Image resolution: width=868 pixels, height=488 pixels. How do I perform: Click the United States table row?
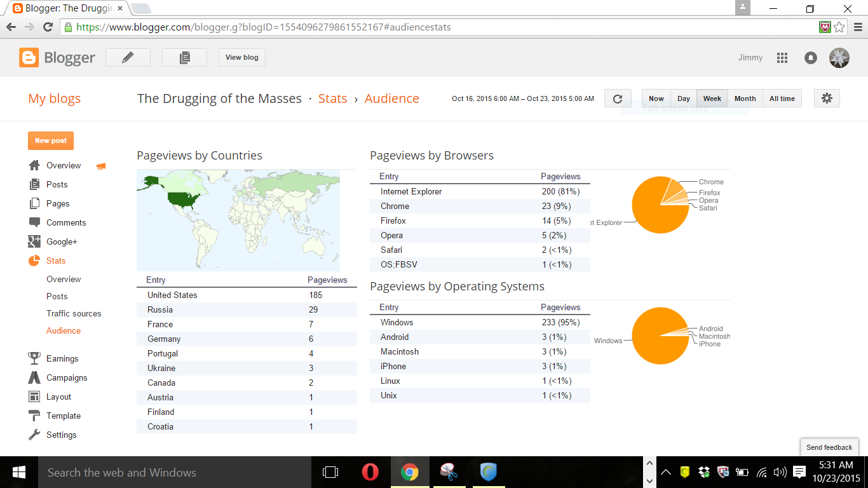[247, 295]
